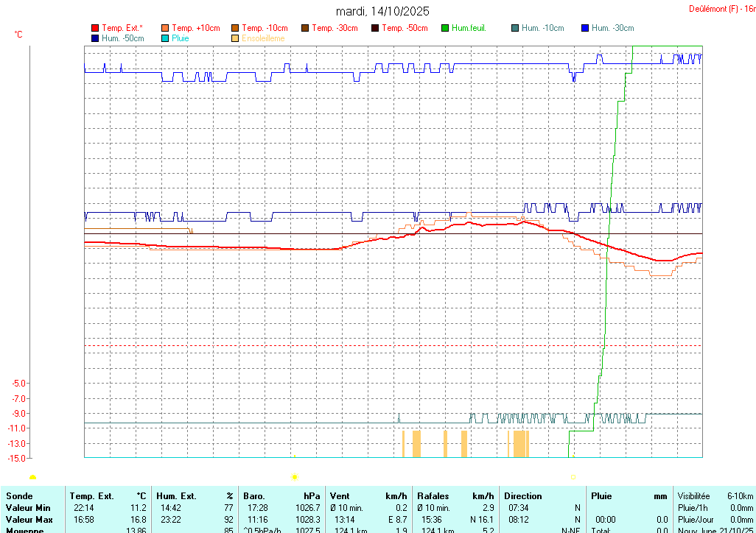
Task: Click the °C axis unit label
Action: point(18,35)
